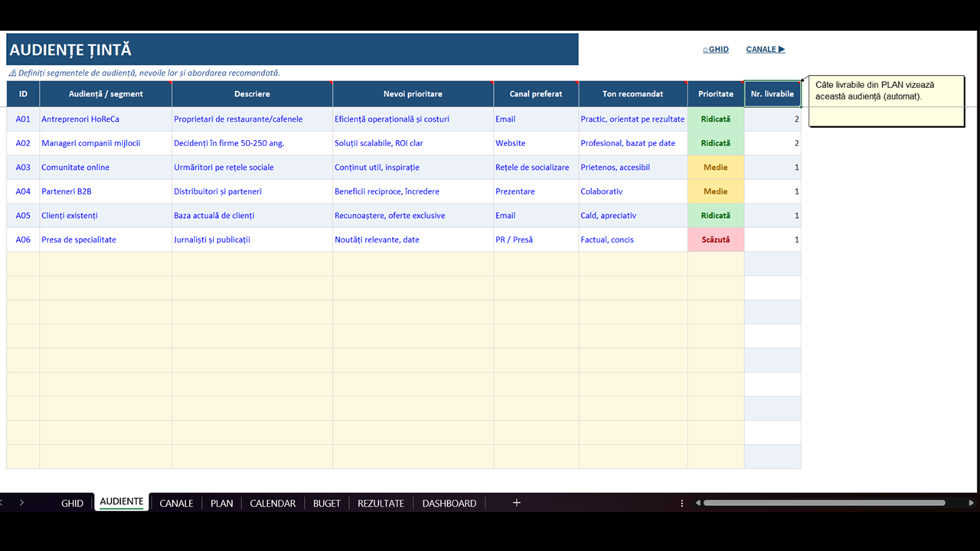Select Medie priority for Comunitate online
Image resolution: width=980 pixels, height=551 pixels.
click(x=716, y=168)
